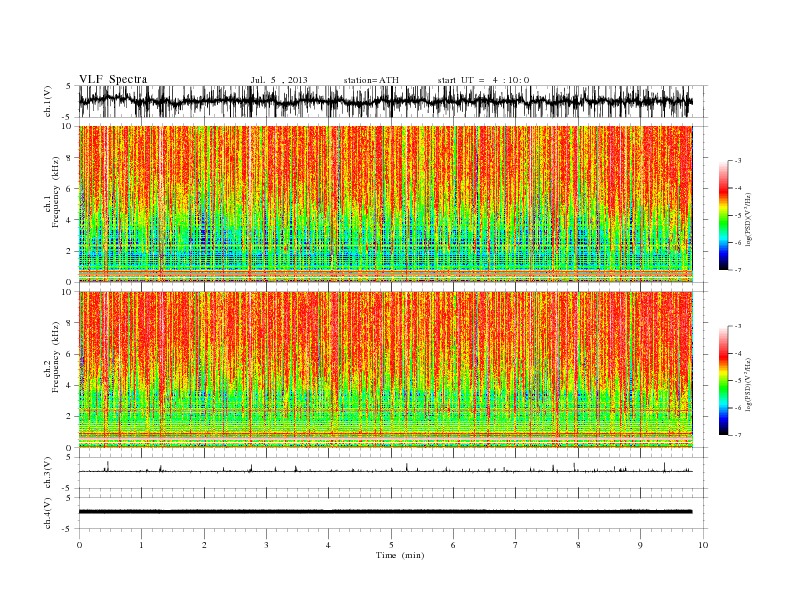Click the "ch.3(V)" axis label

[x=48, y=473]
